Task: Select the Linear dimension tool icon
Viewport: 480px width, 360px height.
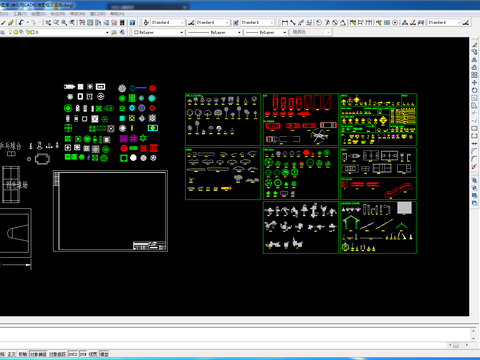Action: point(284,22)
